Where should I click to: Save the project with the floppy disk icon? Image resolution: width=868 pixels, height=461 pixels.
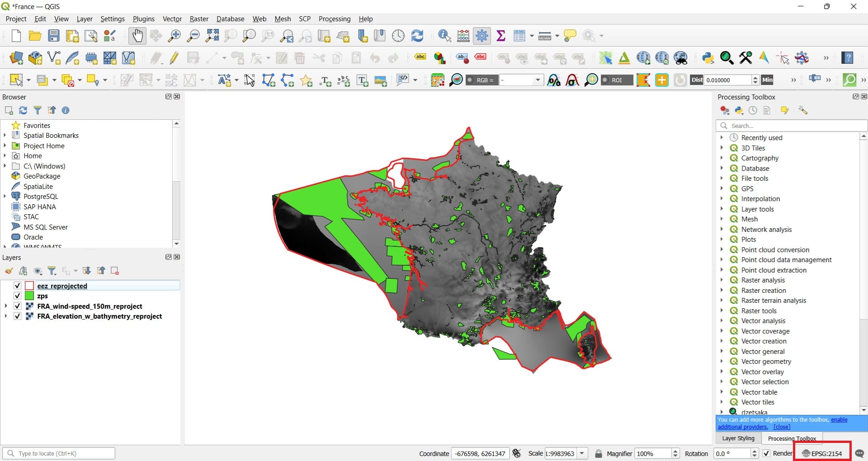(x=54, y=36)
